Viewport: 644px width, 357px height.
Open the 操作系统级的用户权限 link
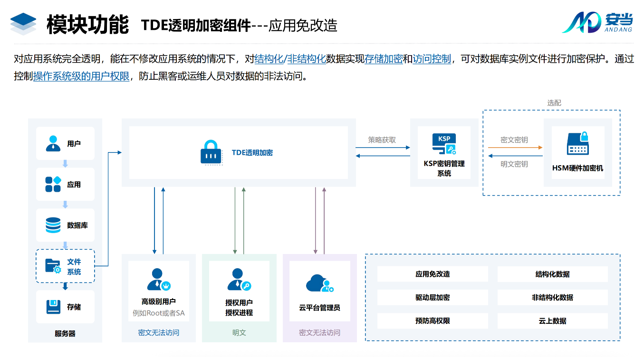point(81,76)
